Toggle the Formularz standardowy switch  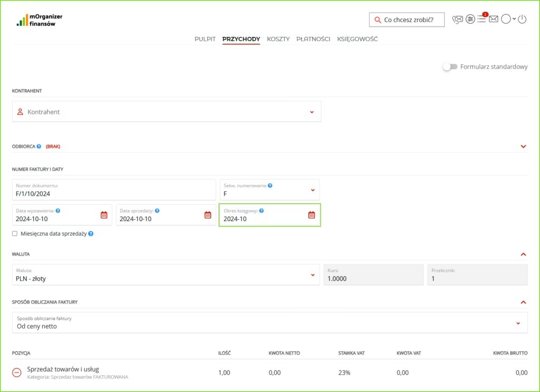[x=449, y=67]
